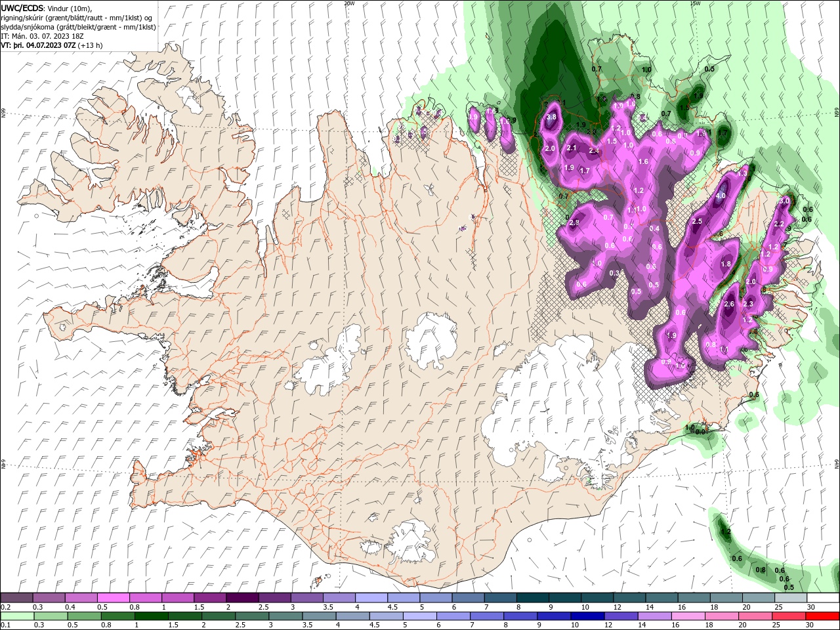This screenshot has width=840, height=630.
Task: Click the bright red 30 rain legend swatch
Action: click(x=823, y=616)
